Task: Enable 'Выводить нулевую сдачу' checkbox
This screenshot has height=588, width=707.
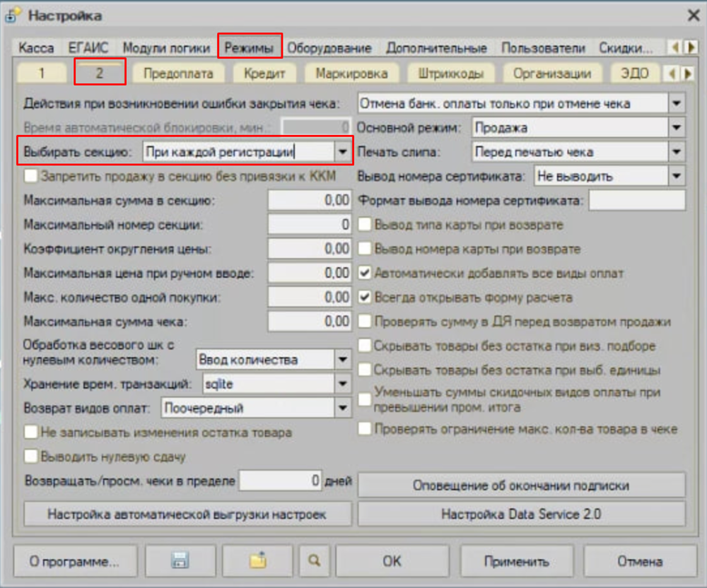Action: 31,457
